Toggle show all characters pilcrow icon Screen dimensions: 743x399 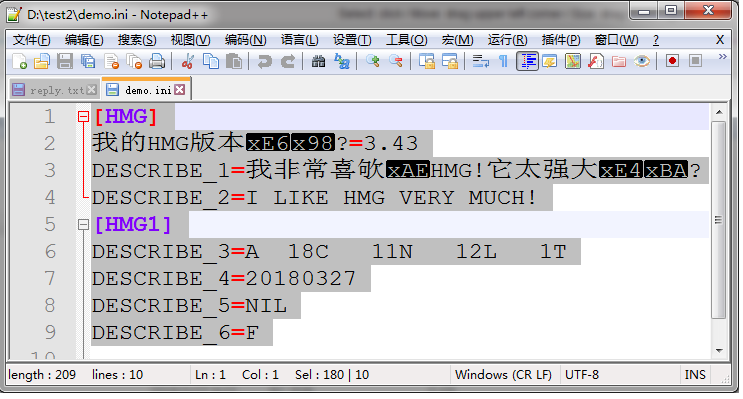[503, 61]
